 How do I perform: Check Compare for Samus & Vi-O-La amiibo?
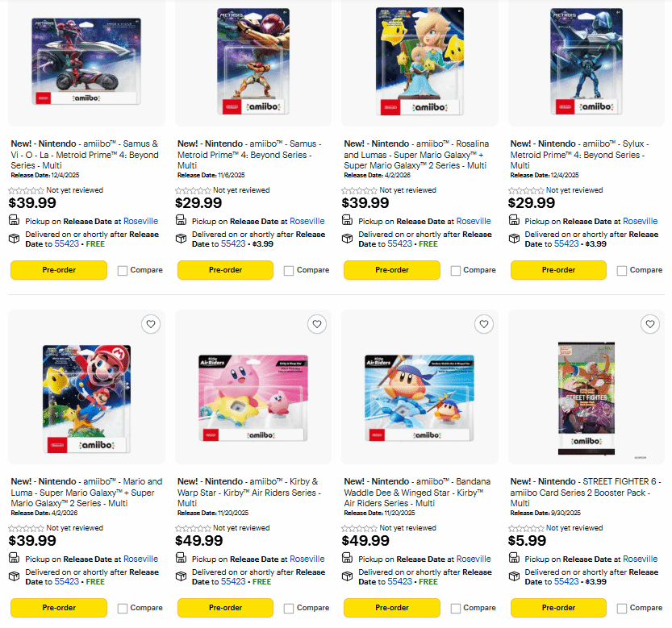123,271
